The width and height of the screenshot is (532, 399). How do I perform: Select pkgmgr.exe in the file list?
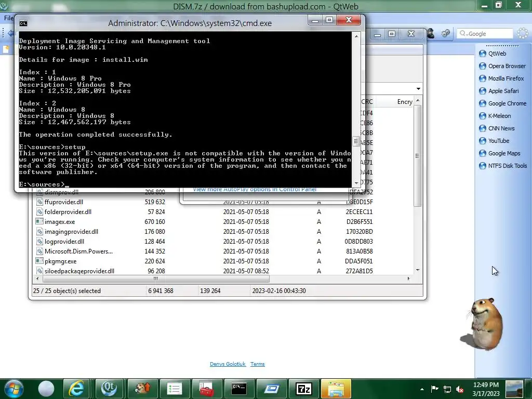click(60, 261)
